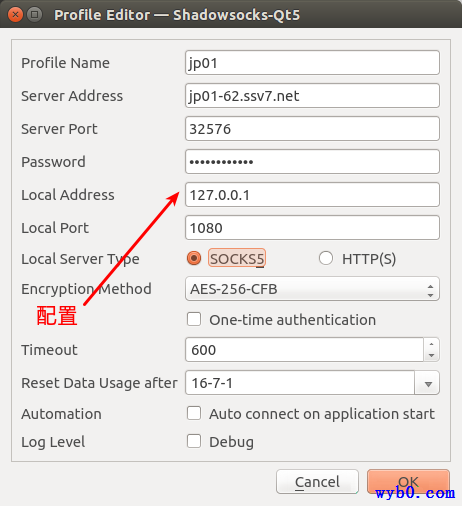Increase Timeout with the up arrow
Screen dimensions: 462x506
pos(432,344)
